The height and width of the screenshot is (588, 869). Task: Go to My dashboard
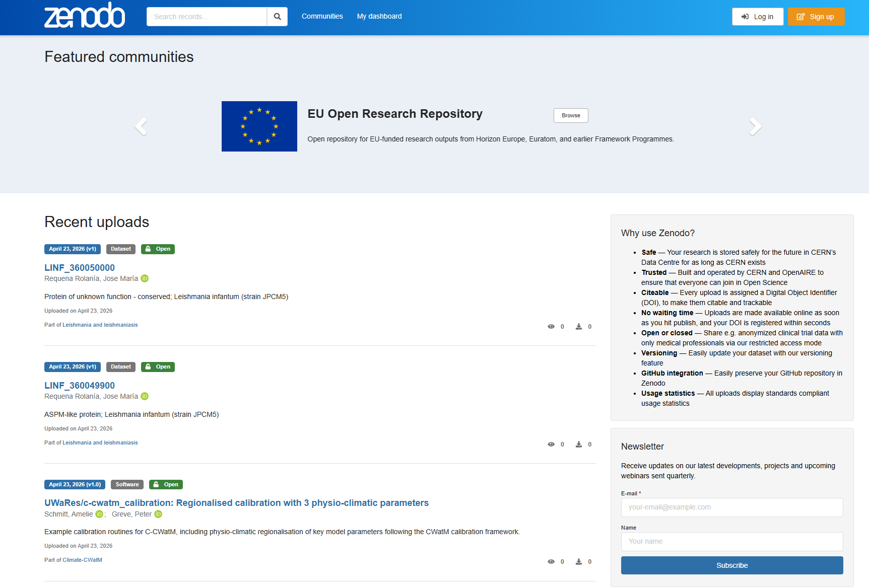379,17
